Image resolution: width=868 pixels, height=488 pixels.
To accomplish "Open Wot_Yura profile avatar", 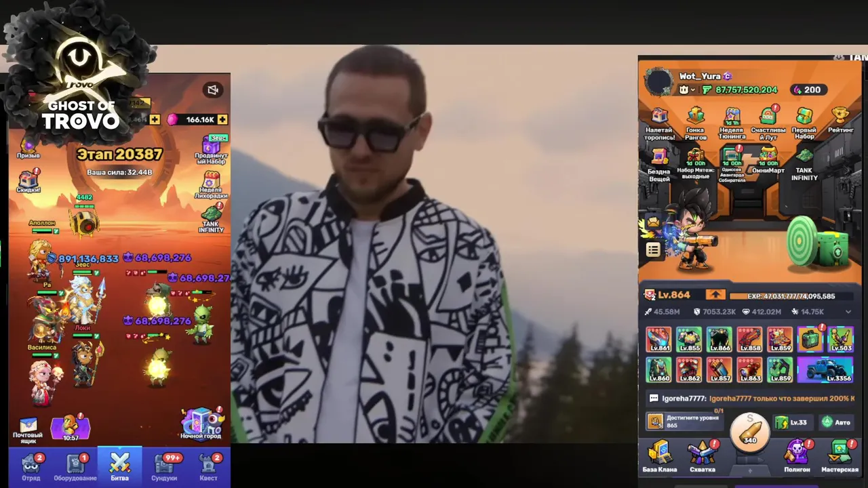I will point(658,82).
